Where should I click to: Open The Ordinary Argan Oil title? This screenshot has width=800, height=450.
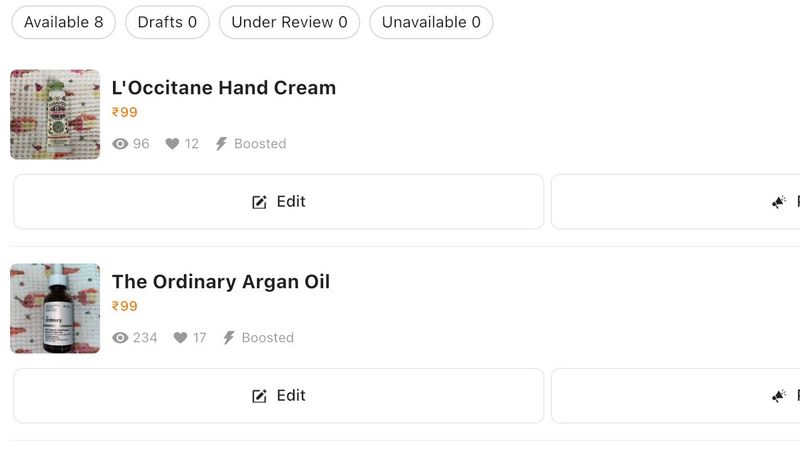point(221,282)
